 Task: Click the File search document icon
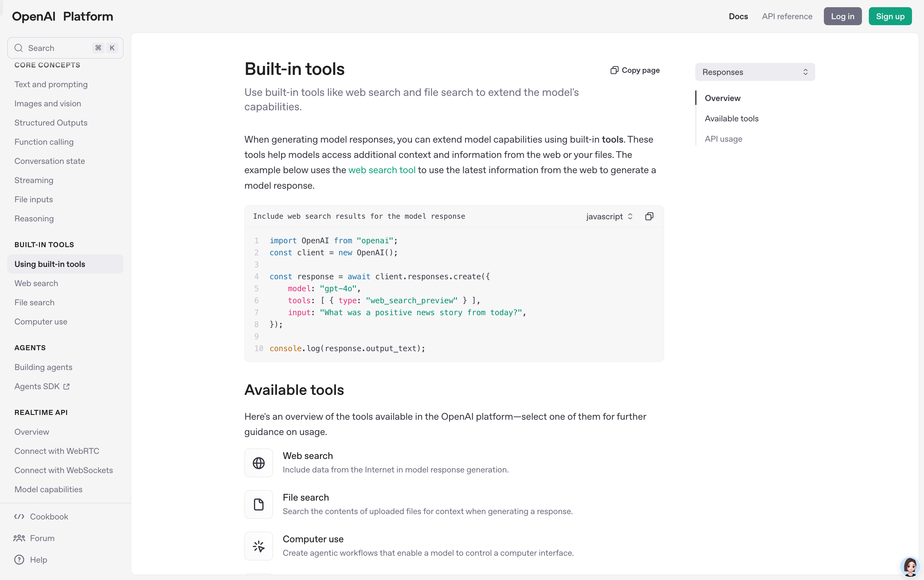tap(259, 504)
